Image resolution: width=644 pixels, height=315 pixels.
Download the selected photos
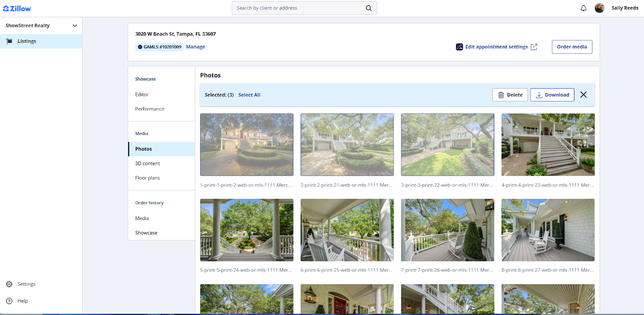552,95
